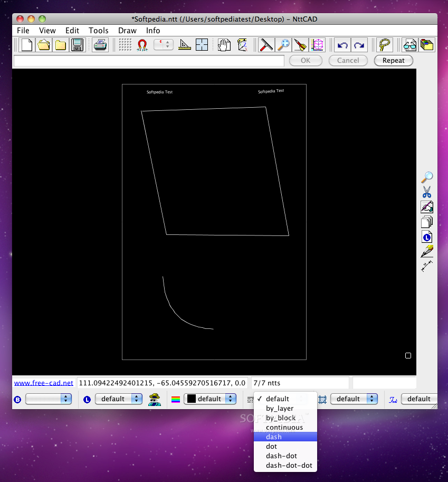The width and height of the screenshot is (448, 482).
Task: Open file with the open-folder icon
Action: [44, 45]
